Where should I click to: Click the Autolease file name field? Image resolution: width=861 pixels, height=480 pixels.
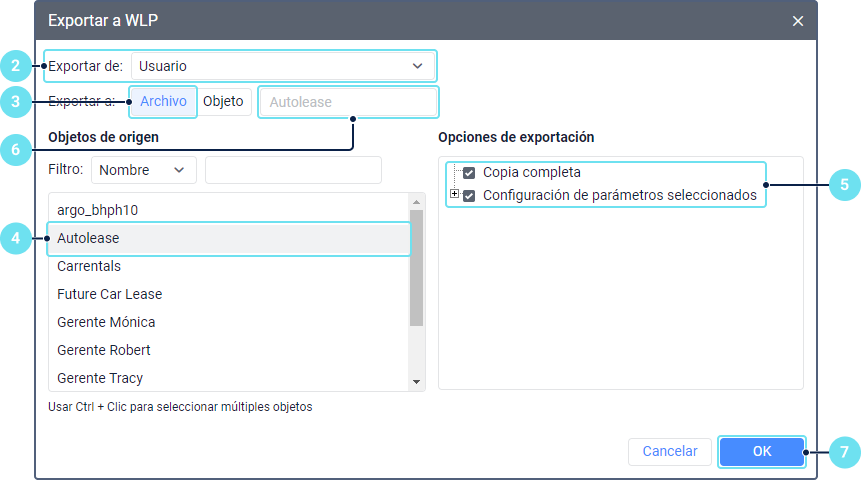347,102
